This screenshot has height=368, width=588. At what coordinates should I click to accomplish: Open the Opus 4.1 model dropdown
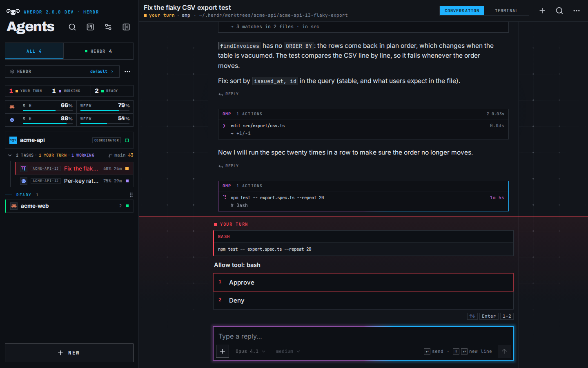click(250, 351)
